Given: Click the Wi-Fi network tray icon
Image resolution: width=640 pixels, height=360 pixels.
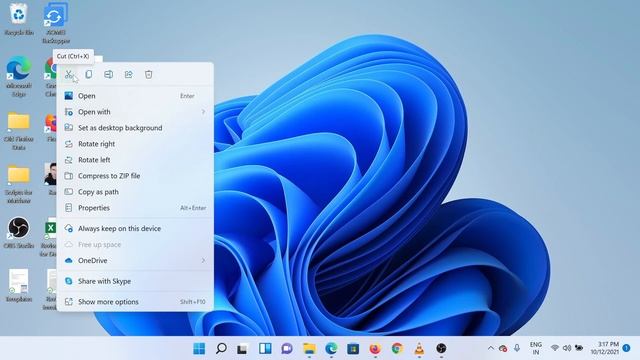Looking at the screenshot, I should [554, 348].
